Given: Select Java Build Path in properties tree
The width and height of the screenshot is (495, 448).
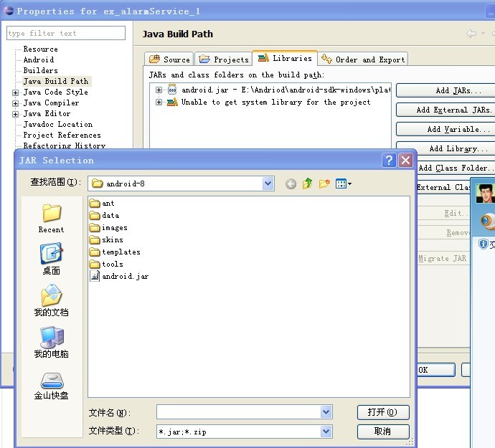Looking at the screenshot, I should point(56,82).
